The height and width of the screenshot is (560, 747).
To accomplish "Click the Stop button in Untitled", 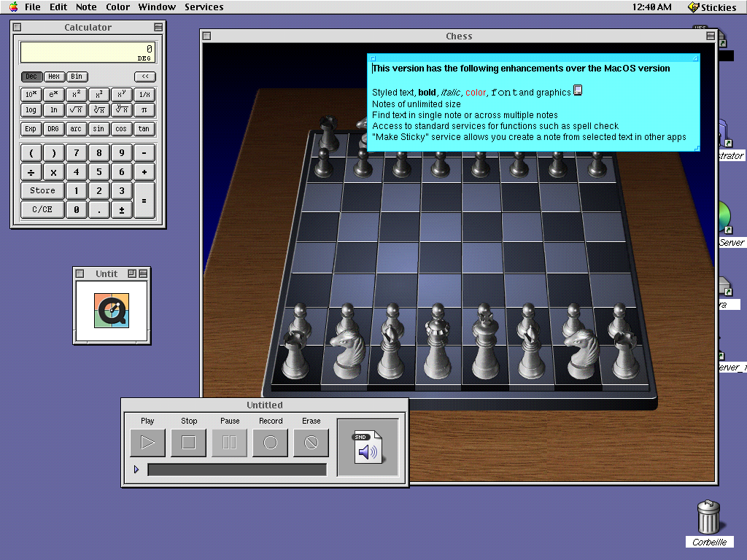I will coord(189,443).
